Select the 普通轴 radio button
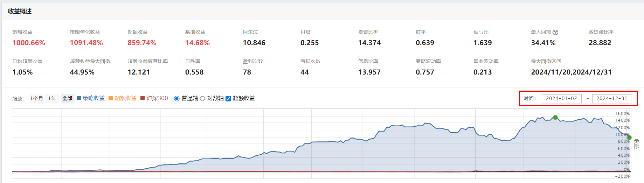This screenshot has height=183, width=644. click(177, 99)
